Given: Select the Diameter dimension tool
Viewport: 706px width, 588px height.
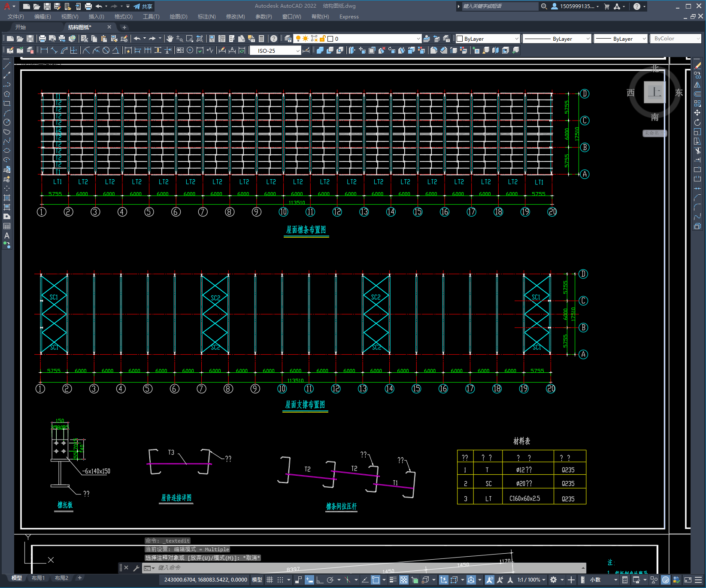Looking at the screenshot, I should (106, 50).
